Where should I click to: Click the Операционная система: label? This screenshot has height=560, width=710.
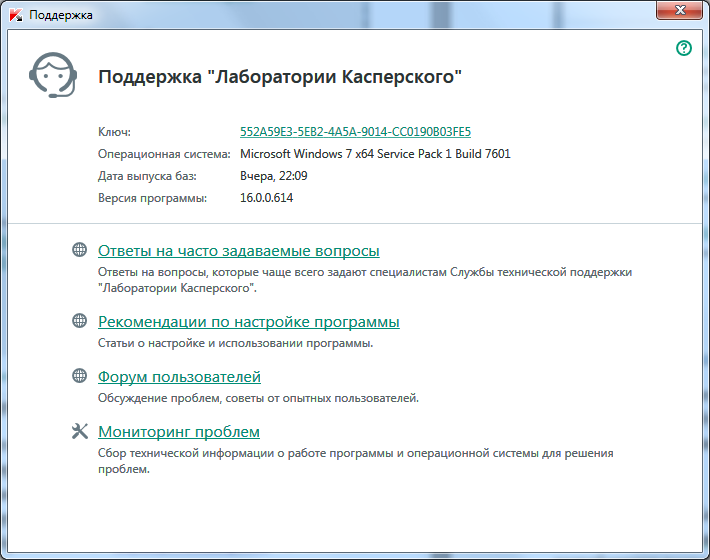[164, 154]
